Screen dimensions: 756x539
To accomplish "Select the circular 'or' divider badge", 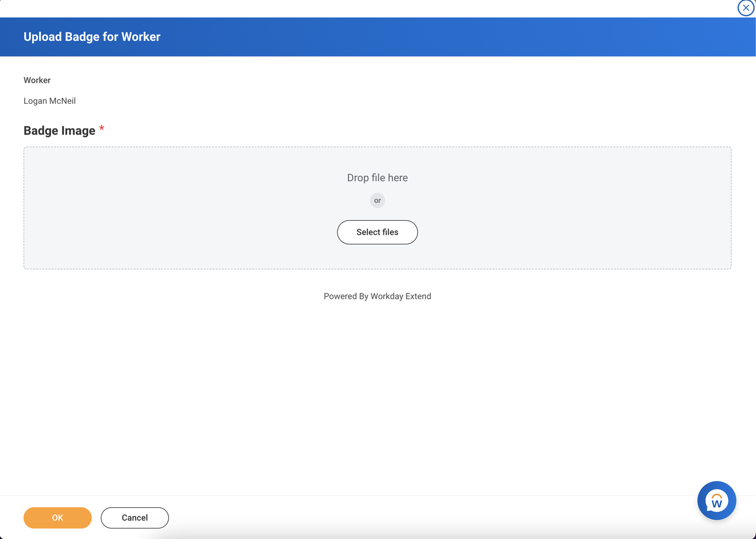I will (x=377, y=200).
